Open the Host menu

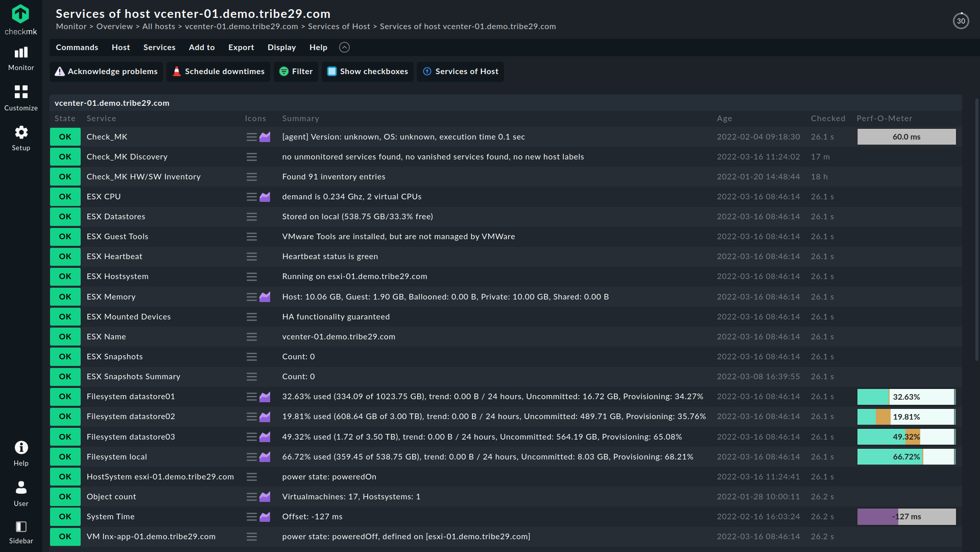pos(121,48)
